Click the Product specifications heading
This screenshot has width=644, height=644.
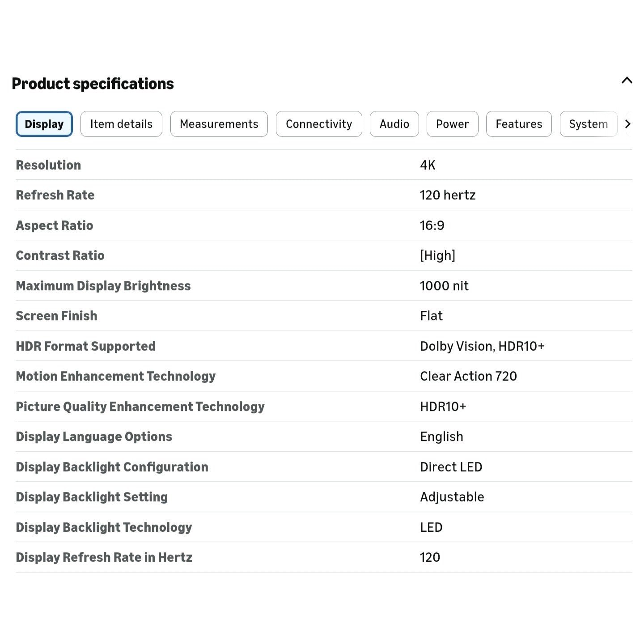tap(93, 84)
